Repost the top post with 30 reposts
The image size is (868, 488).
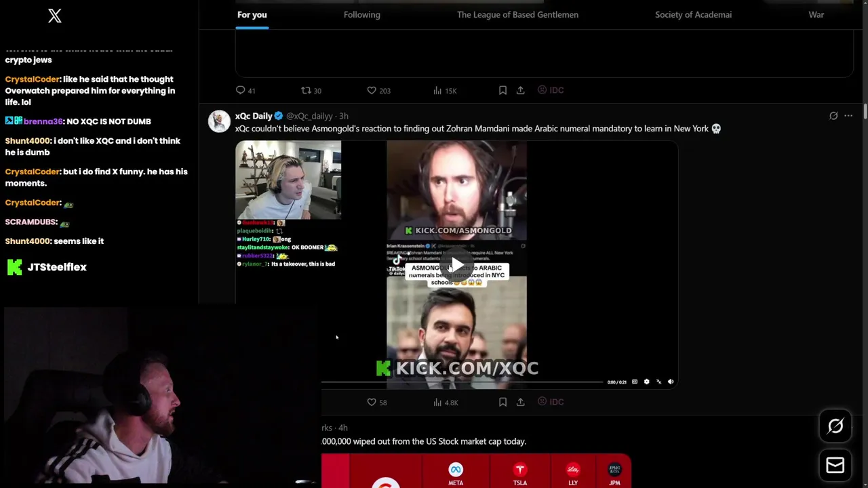311,90
